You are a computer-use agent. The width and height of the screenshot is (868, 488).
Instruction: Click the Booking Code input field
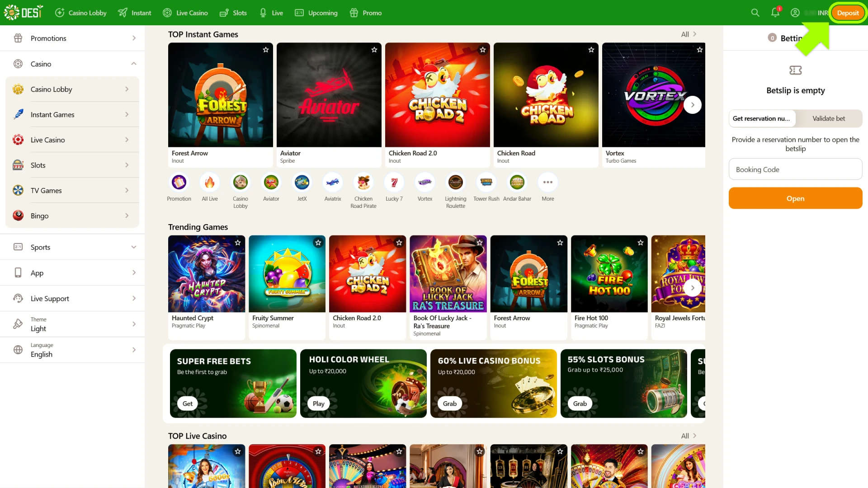tap(795, 169)
